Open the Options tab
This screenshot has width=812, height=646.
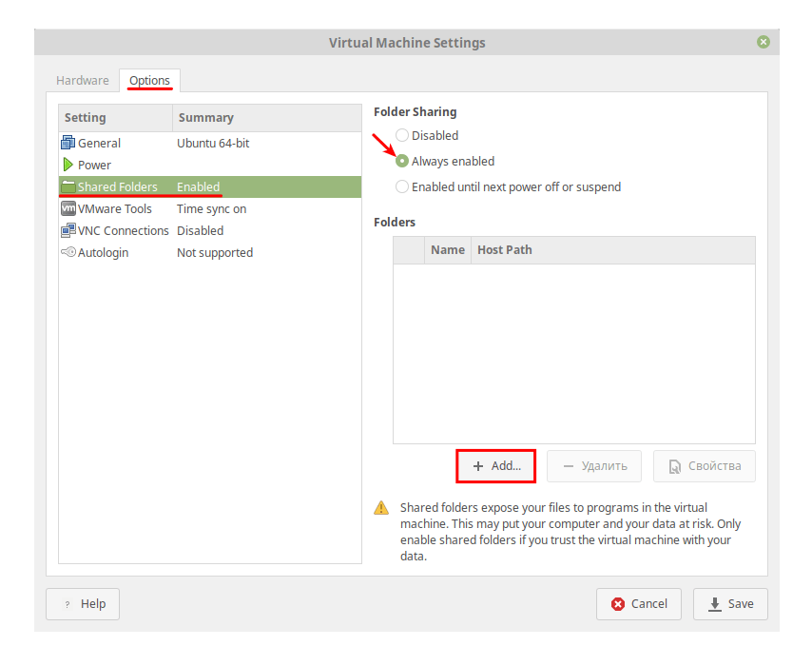click(150, 80)
